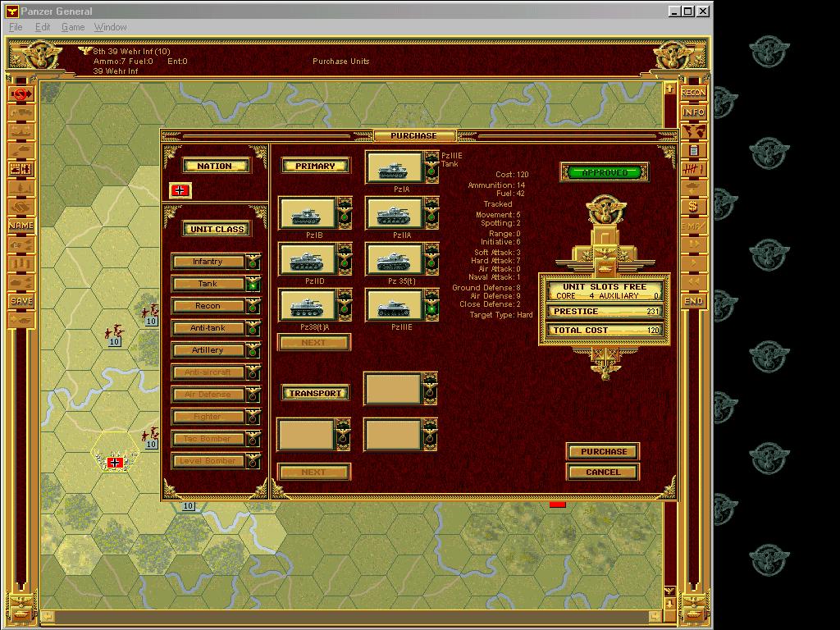Open the Edit menu
Viewport: 840px width, 630px height.
click(x=43, y=27)
